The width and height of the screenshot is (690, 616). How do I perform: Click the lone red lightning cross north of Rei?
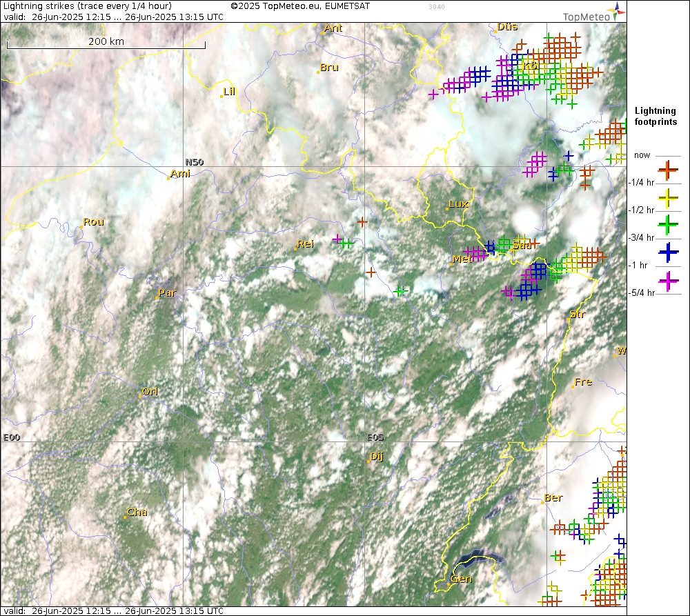tap(362, 222)
